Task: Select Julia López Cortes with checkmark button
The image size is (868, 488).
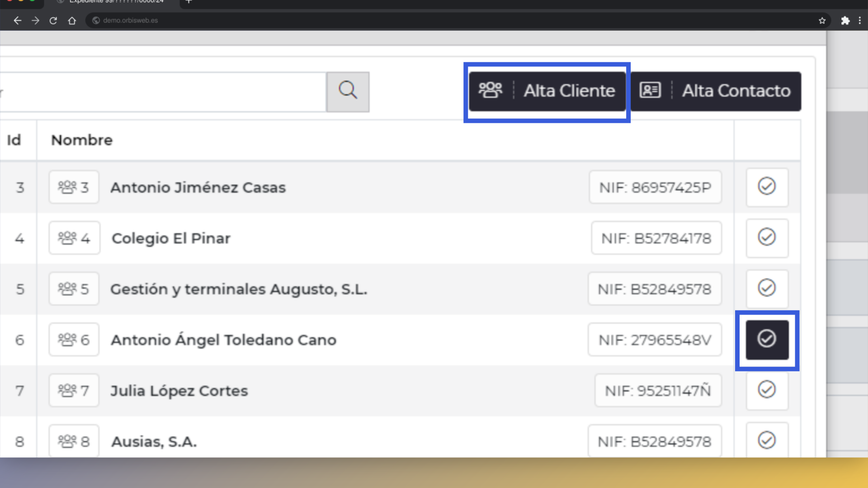Action: [767, 390]
